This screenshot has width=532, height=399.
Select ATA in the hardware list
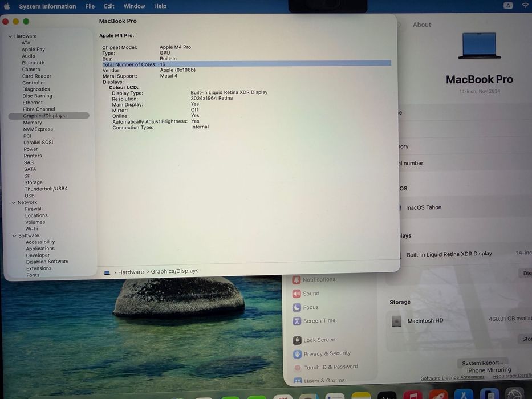(26, 43)
